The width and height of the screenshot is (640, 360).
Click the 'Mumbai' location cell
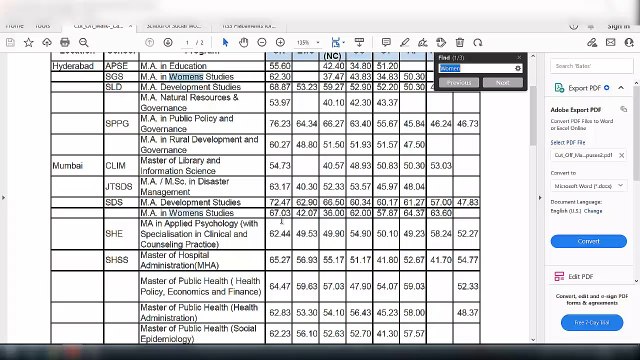coord(77,166)
